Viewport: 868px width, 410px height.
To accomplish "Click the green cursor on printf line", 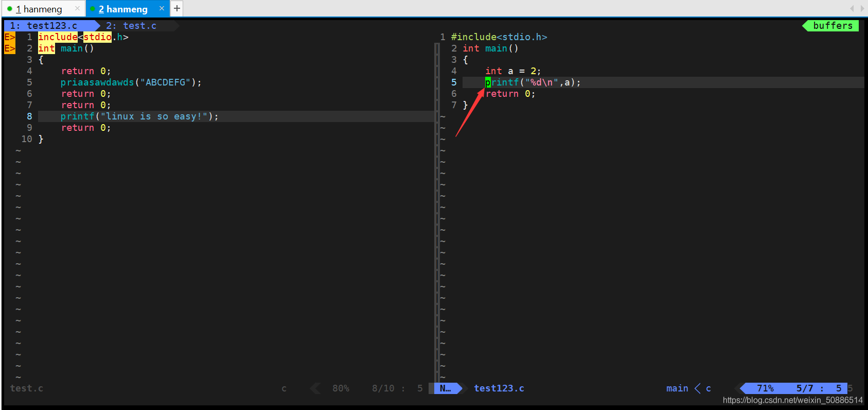I will tap(488, 82).
